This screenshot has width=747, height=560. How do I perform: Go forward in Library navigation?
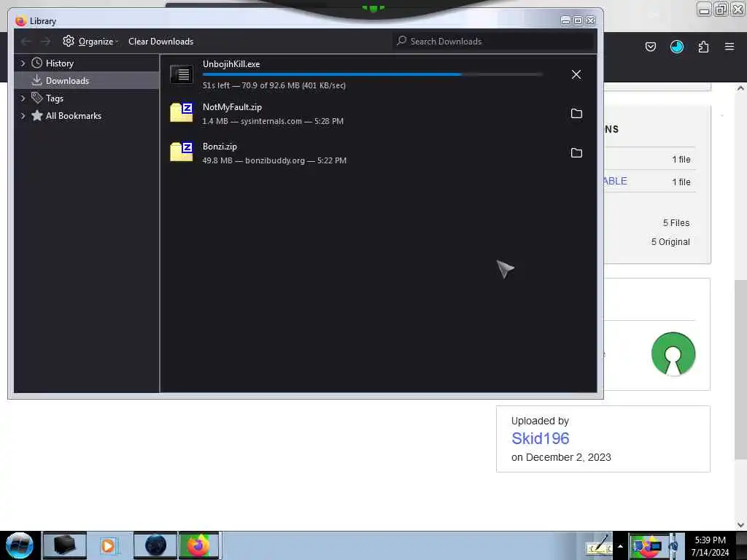[45, 42]
